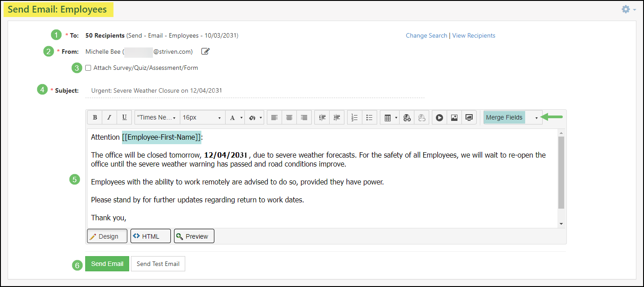
Task: Click the Subject input field
Action: point(255,90)
